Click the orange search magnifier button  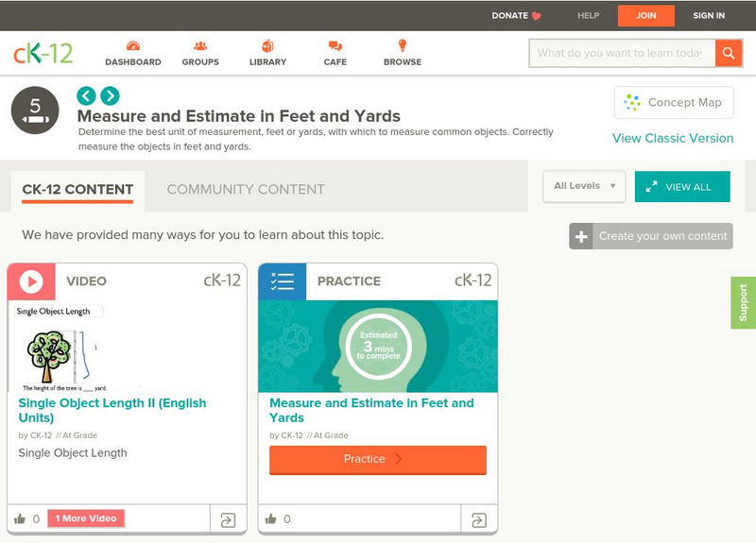pos(729,53)
